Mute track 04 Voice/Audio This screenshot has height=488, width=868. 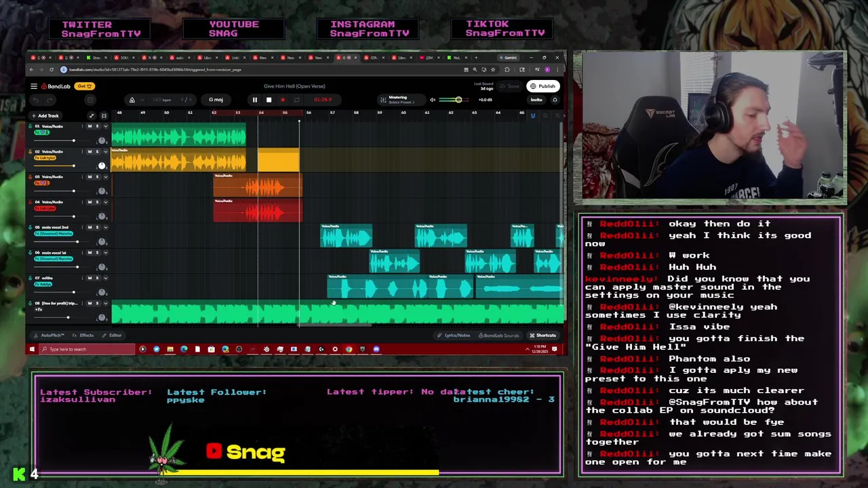(90, 202)
